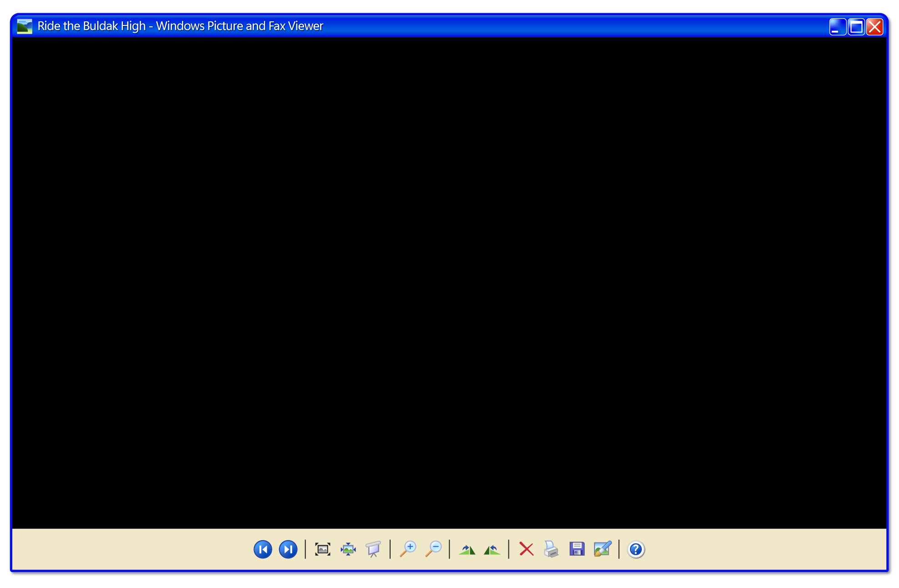Viewport: 899px width, 588px height.
Task: Open the Help question mark button
Action: (636, 549)
